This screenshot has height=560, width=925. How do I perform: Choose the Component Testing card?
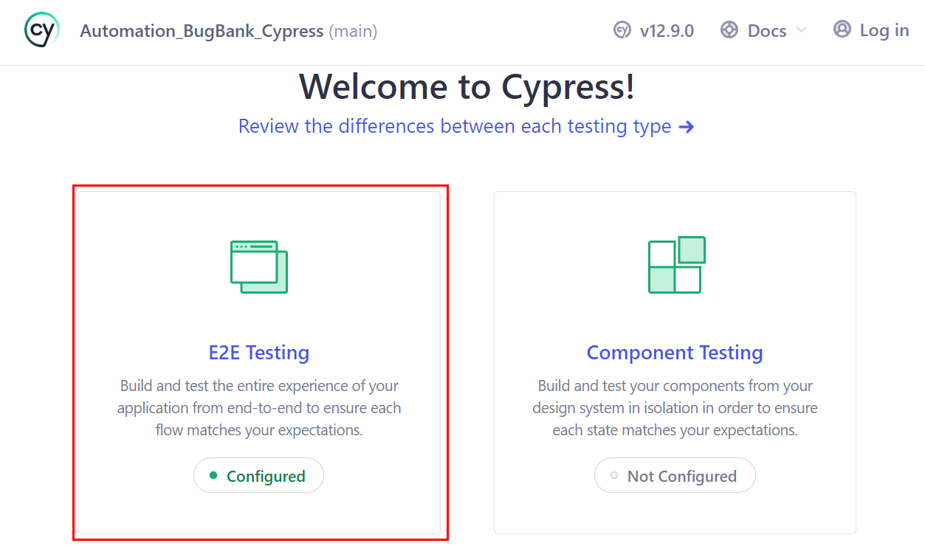675,362
